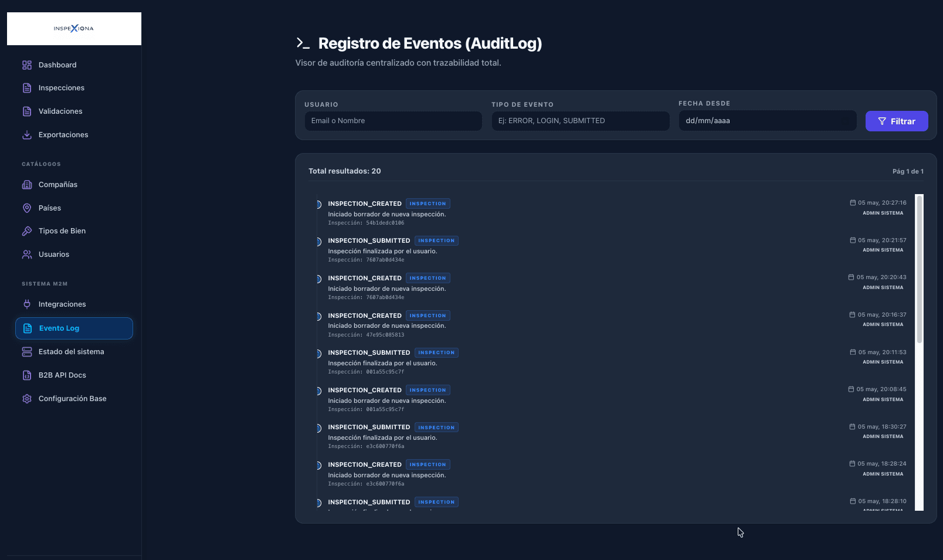Click calendar icon next to 20:27:16 timestamp
943x560 pixels.
(x=853, y=203)
